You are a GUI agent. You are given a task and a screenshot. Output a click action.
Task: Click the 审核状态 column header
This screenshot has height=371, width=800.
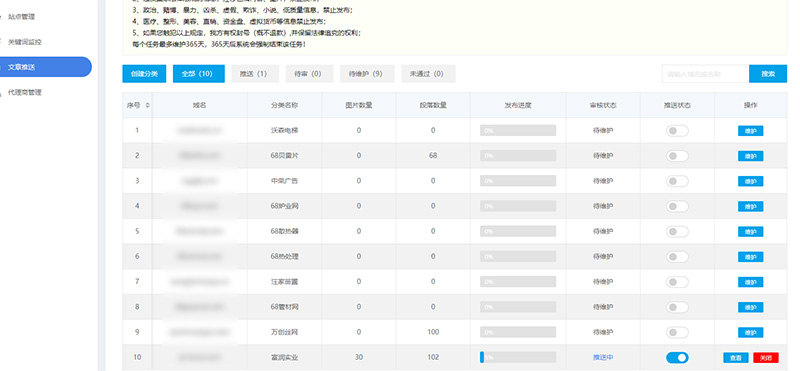[603, 106]
